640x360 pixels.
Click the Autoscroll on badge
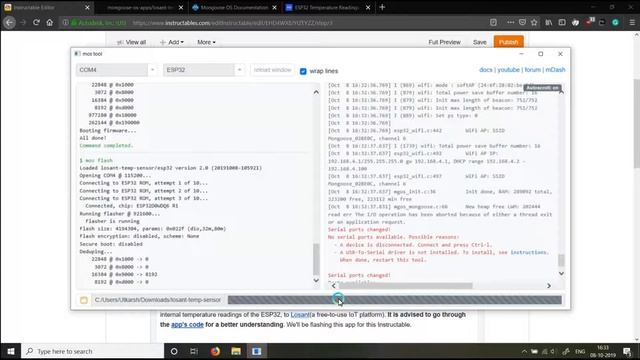point(542,88)
